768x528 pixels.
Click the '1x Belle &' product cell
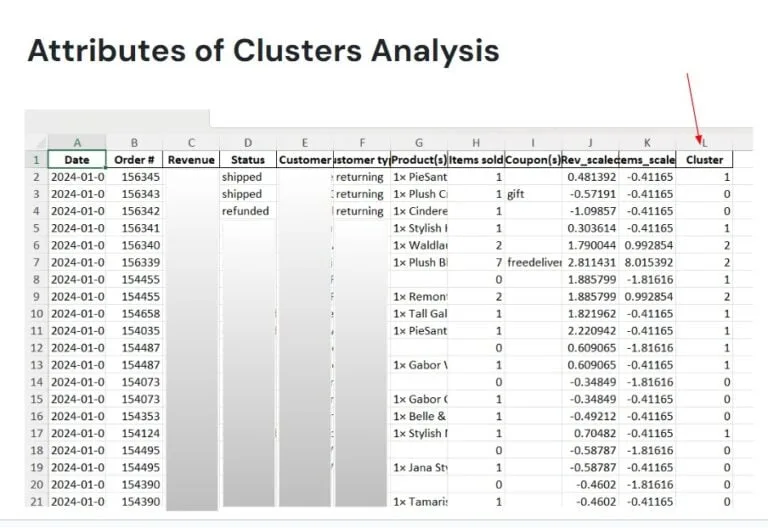pos(419,416)
